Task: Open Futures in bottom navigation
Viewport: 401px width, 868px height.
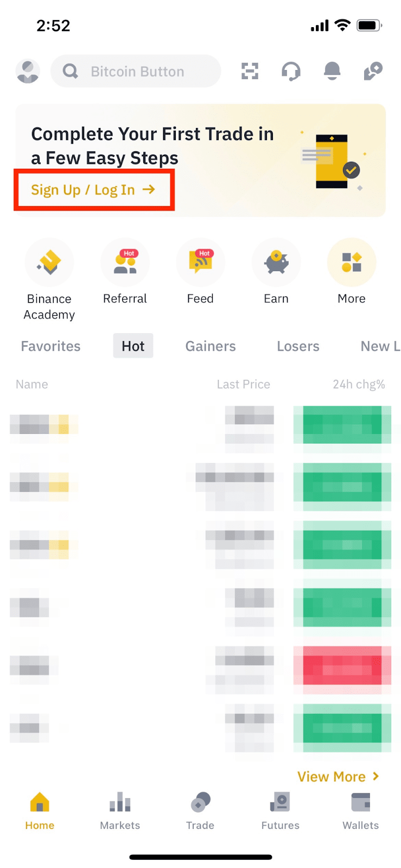Action: click(x=280, y=810)
